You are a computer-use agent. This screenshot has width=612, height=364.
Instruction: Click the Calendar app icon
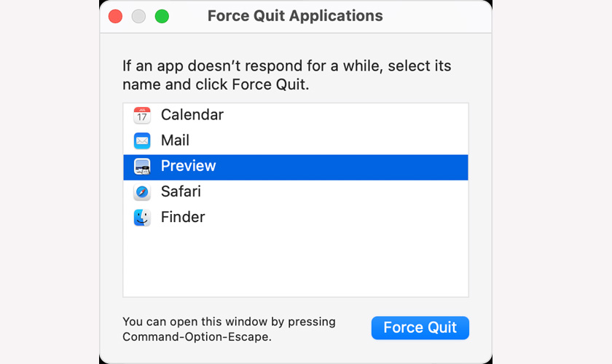(141, 115)
